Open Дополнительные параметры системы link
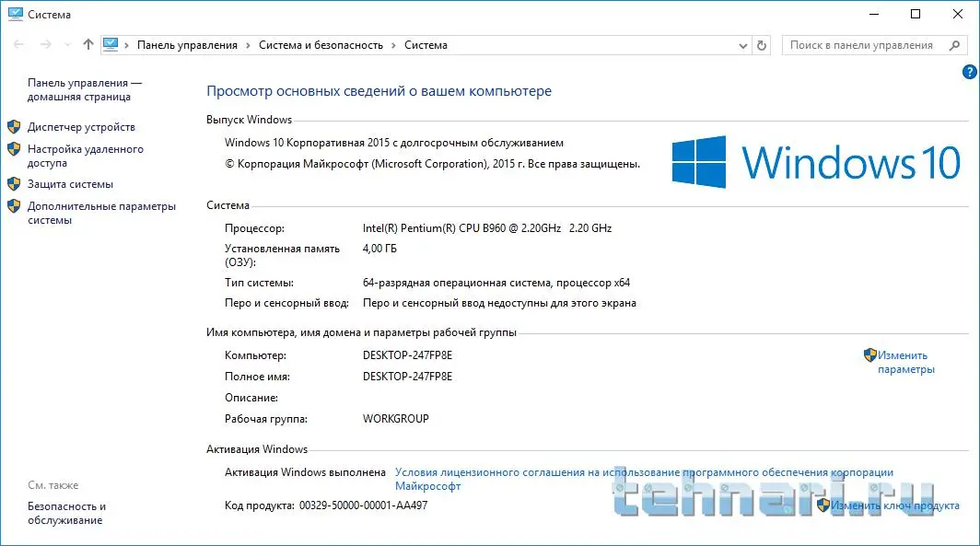This screenshot has height=546, width=980. pos(101,213)
